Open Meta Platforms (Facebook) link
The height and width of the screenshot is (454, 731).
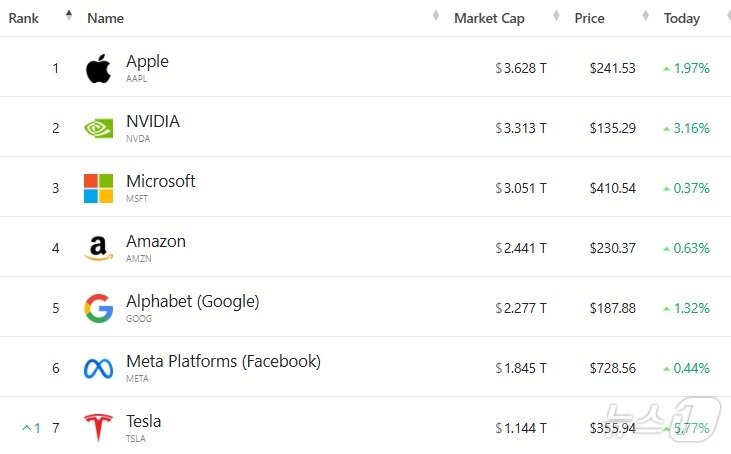tap(223, 361)
